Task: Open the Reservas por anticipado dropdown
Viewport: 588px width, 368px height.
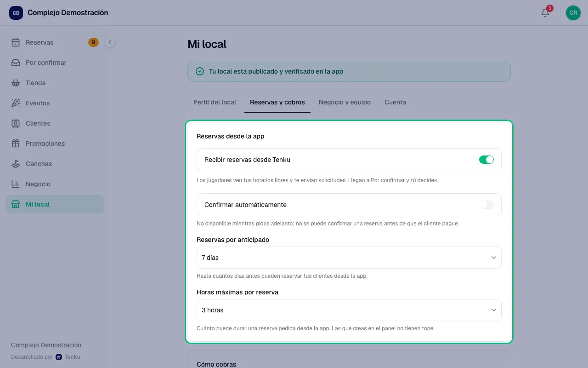Action: (349, 258)
